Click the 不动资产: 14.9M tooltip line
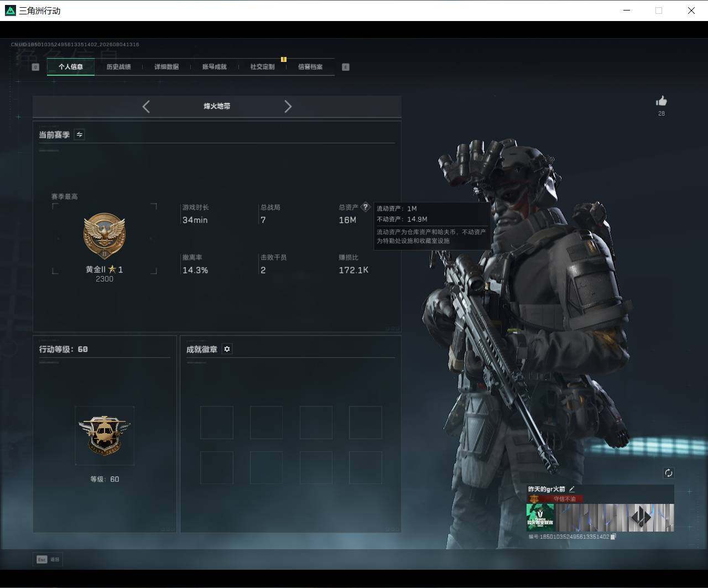The height and width of the screenshot is (588, 708). 402,219
